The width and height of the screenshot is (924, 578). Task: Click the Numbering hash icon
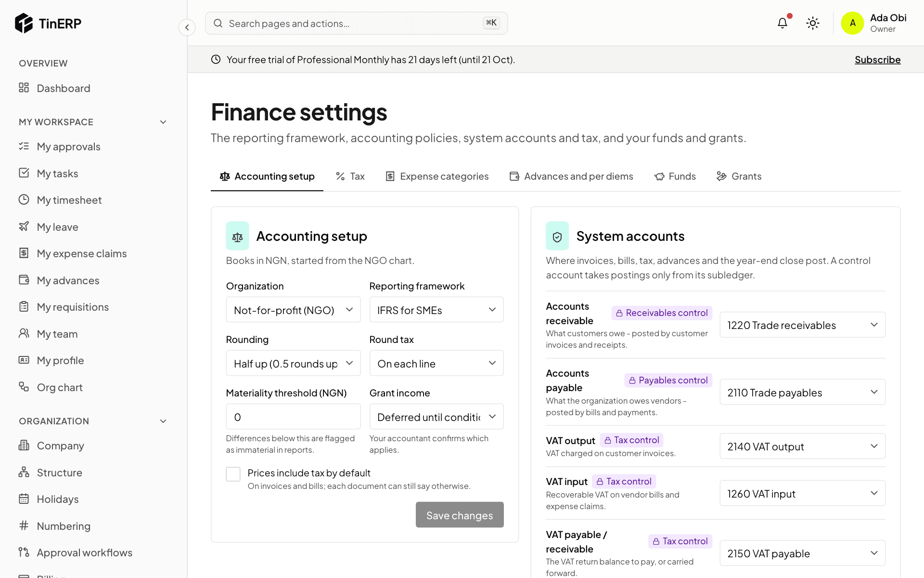click(x=24, y=525)
